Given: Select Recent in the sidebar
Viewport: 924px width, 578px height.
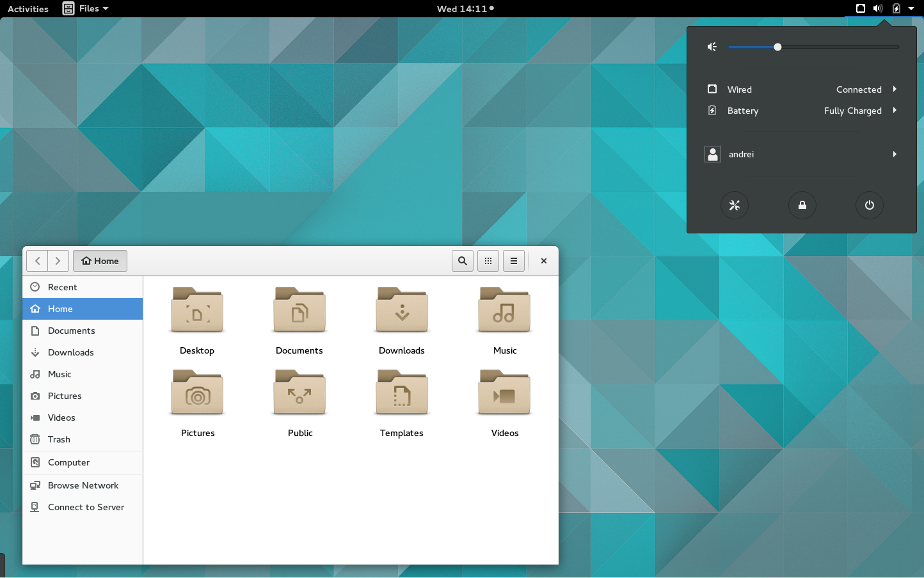Looking at the screenshot, I should point(83,287).
